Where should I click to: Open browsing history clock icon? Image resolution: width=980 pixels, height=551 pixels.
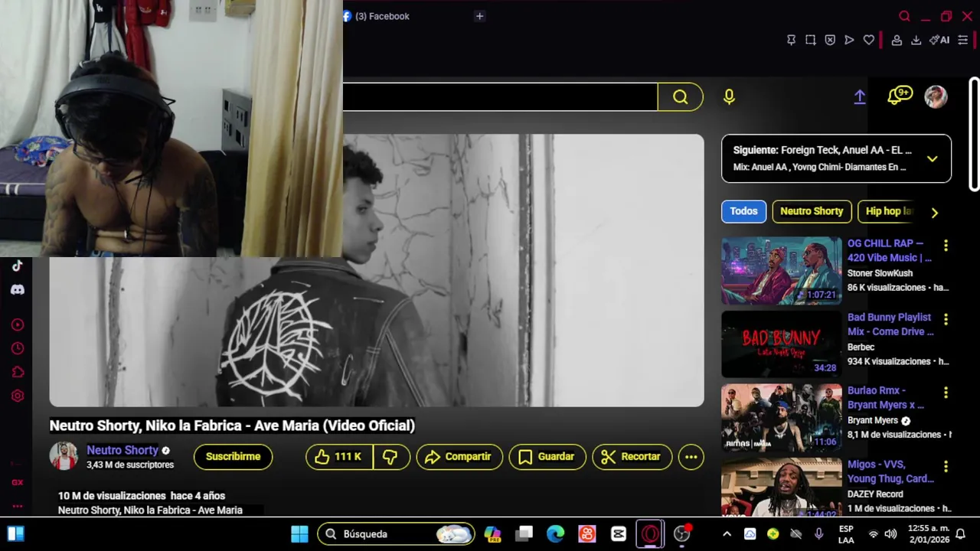point(18,348)
